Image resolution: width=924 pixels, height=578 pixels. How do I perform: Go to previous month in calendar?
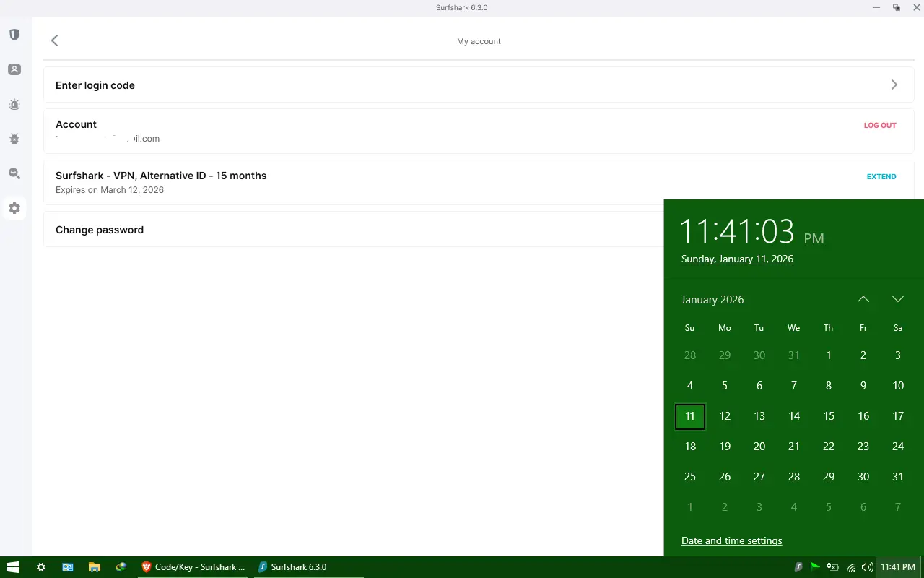863,299
